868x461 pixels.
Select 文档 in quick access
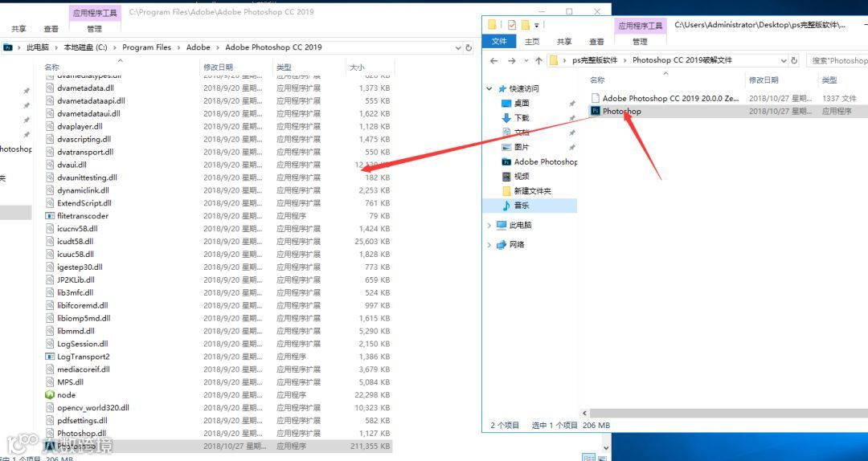point(522,133)
